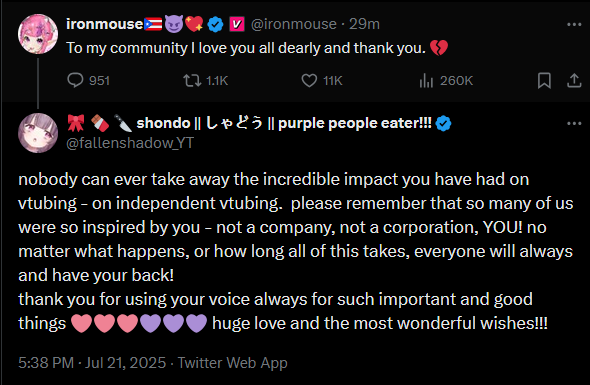Click shondo's display name text

pos(284,123)
